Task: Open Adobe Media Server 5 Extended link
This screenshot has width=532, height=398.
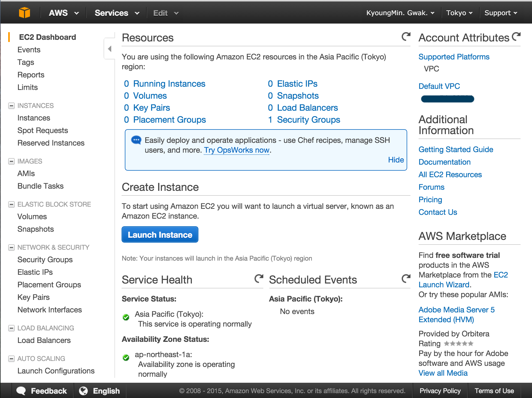Action: [457, 315]
